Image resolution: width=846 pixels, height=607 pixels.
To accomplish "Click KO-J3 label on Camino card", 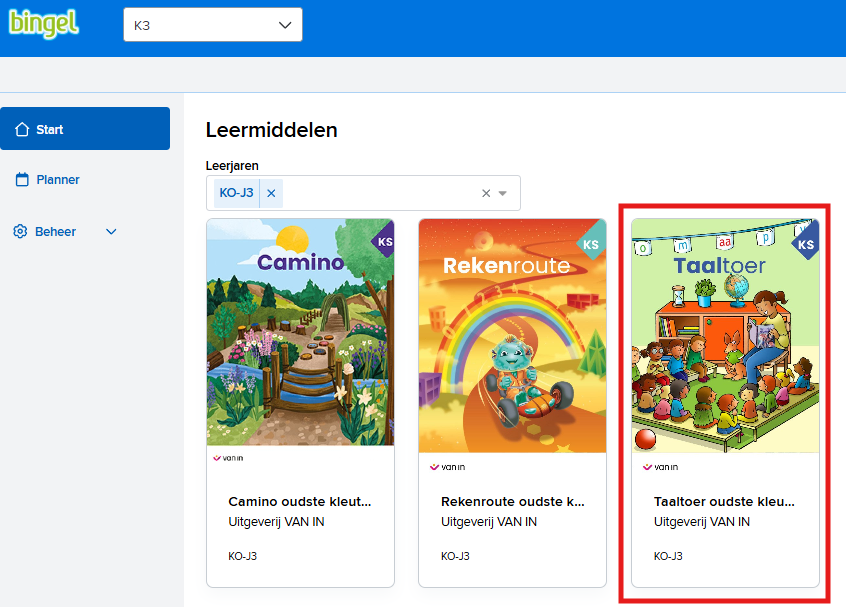I will (242, 556).
